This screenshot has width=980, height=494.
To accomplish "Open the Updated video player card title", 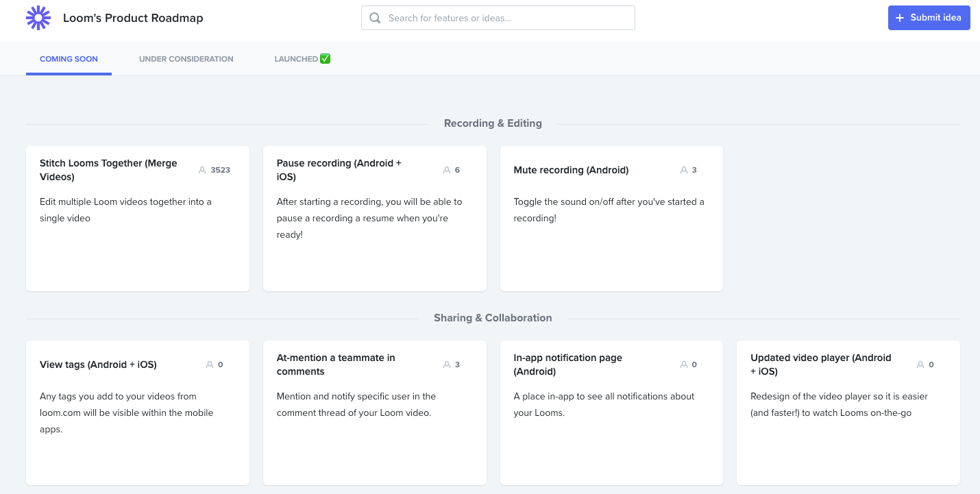I will click(821, 365).
